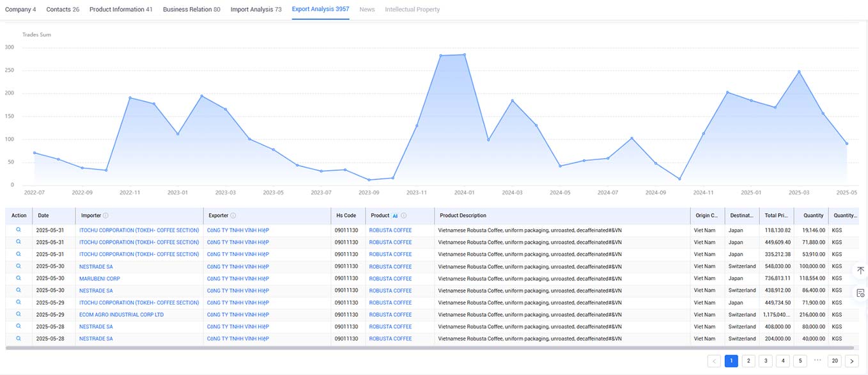
Task: Show Importer column info tooltip icon
Action: 106,216
